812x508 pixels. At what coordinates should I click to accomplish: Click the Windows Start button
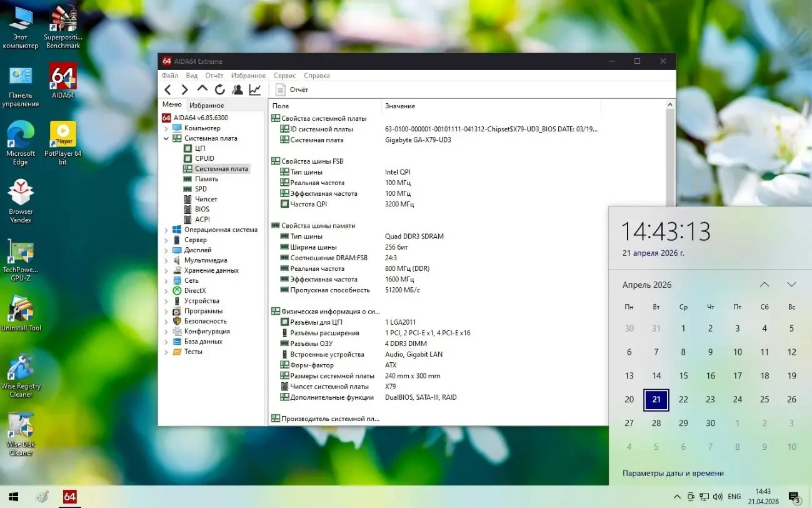coord(13,497)
